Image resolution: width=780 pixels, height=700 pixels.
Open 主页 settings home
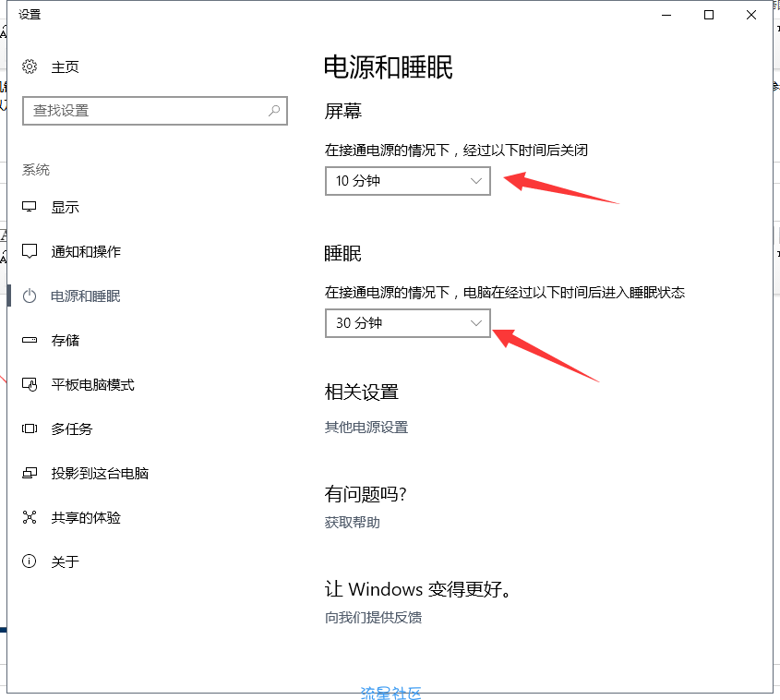pos(65,66)
